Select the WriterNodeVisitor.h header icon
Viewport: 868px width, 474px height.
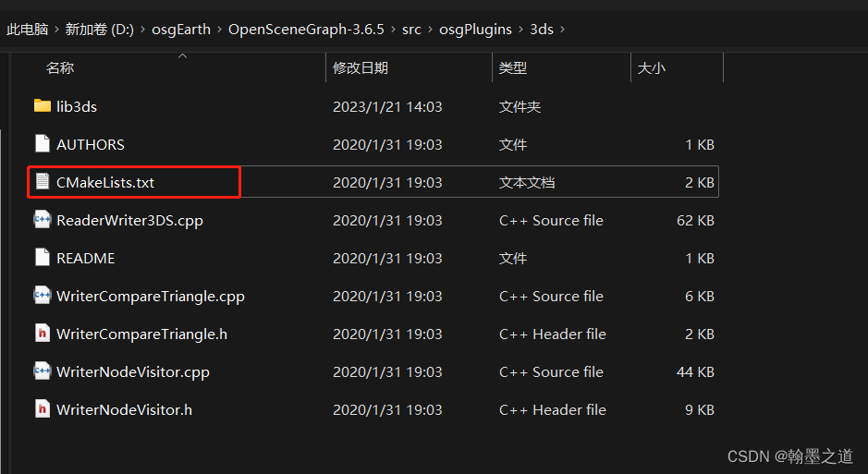pyautogui.click(x=43, y=408)
